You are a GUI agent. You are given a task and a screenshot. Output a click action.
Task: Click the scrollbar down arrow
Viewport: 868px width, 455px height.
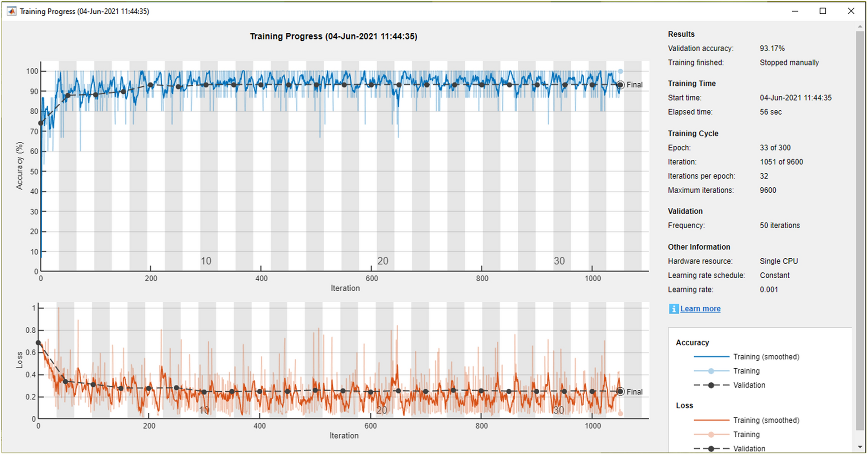pos(860,447)
